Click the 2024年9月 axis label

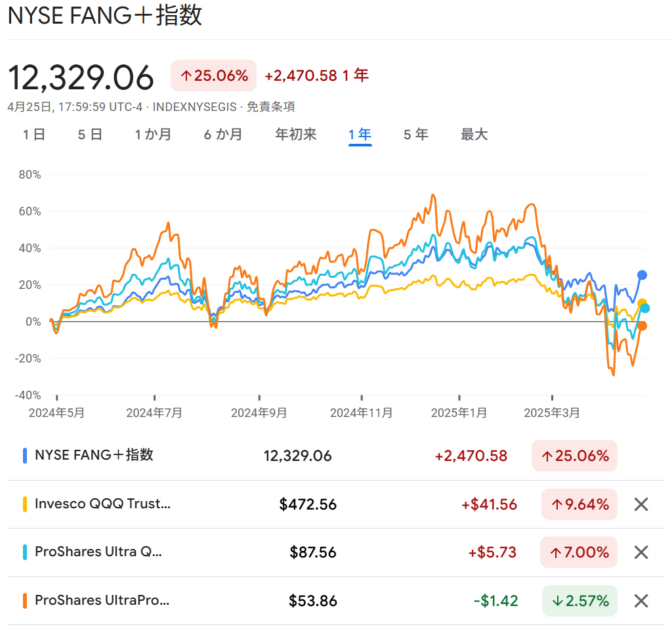[259, 412]
